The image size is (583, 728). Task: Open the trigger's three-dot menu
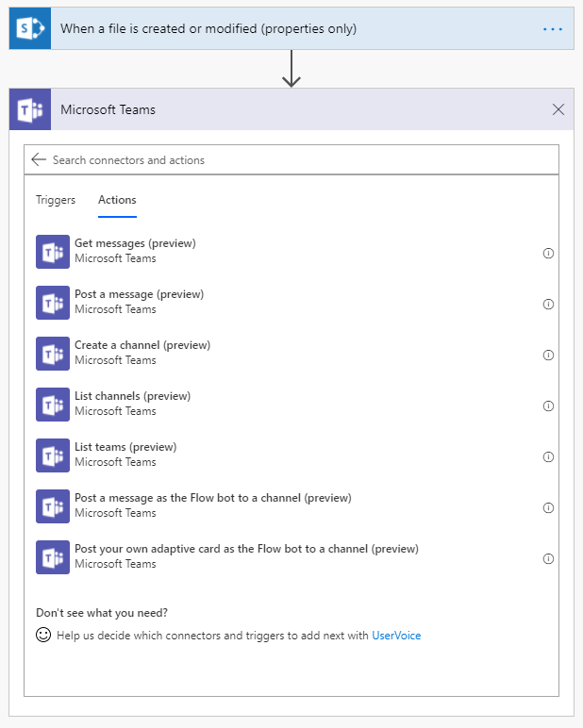click(552, 29)
